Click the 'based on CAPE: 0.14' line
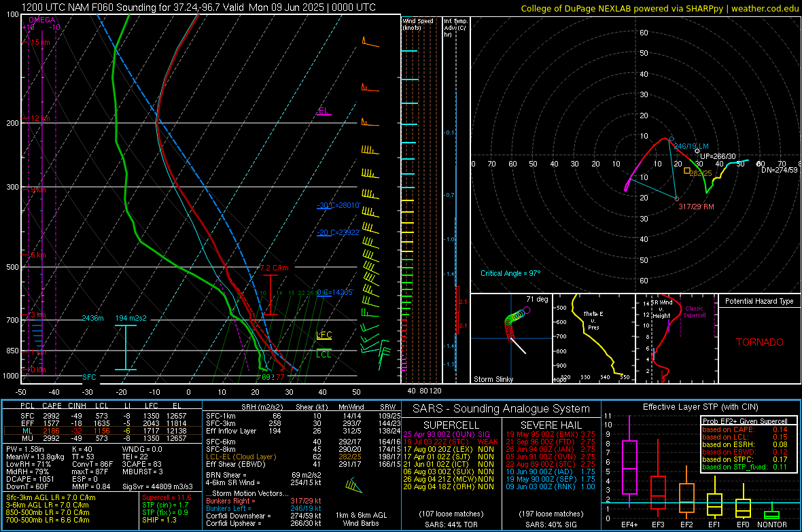 point(745,429)
